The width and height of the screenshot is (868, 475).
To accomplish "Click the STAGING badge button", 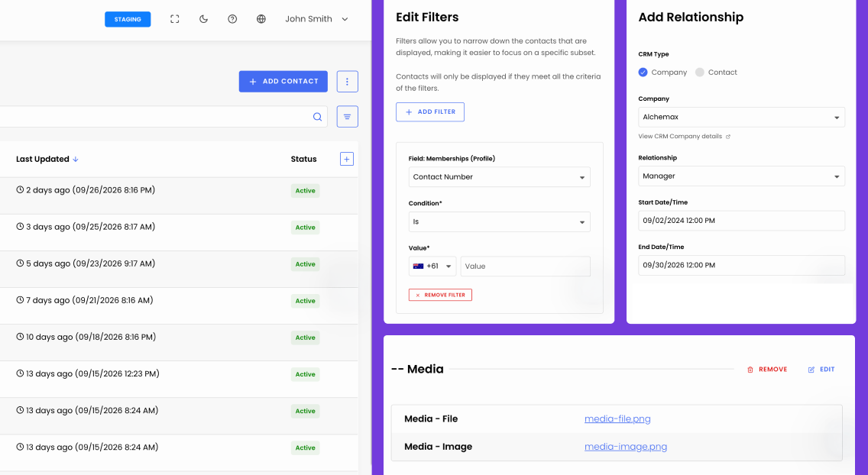I will point(128,19).
